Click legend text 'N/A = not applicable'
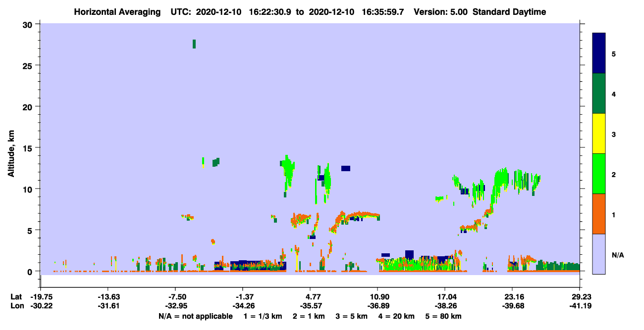 [x=195, y=316]
